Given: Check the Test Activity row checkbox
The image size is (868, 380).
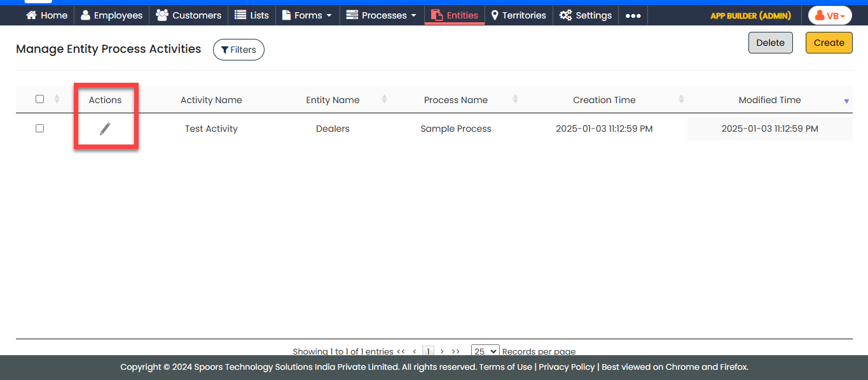Looking at the screenshot, I should 40,129.
